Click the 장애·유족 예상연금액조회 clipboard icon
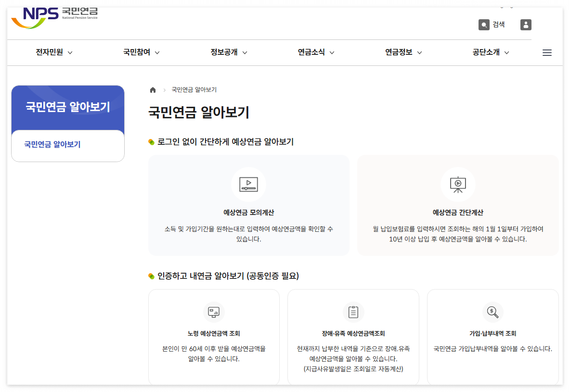Viewport: 570px width, 392px height. 353,312
